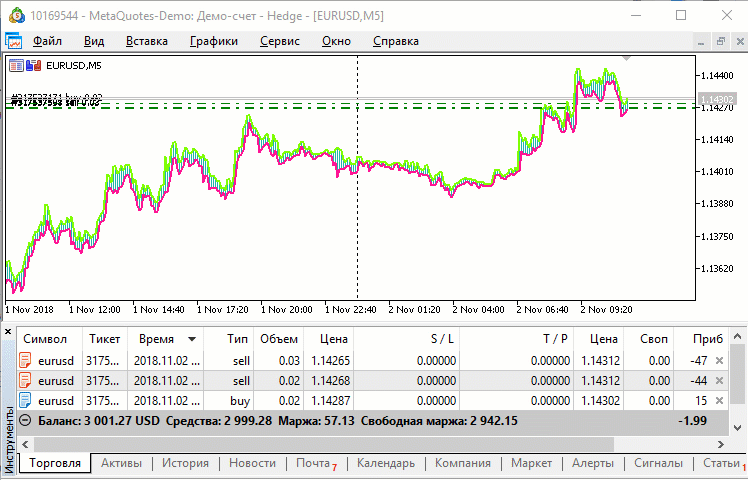This screenshot has width=748, height=480.
Task: Click the sort arrow in the Время column header
Action: [192, 339]
